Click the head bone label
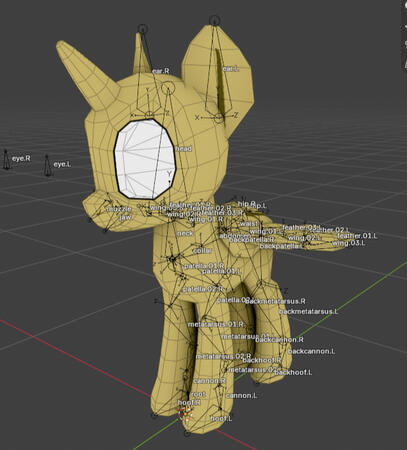This screenshot has height=450, width=407. (x=183, y=148)
